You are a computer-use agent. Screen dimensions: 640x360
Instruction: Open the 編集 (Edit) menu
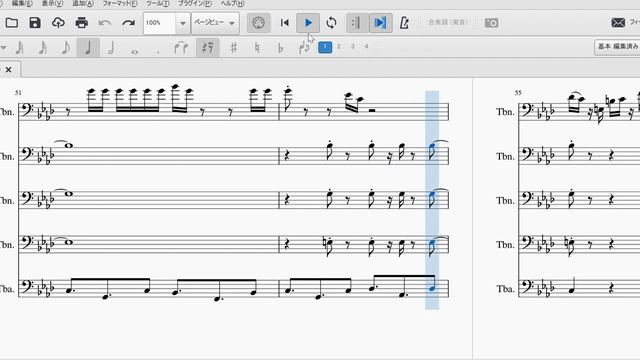pos(22,4)
